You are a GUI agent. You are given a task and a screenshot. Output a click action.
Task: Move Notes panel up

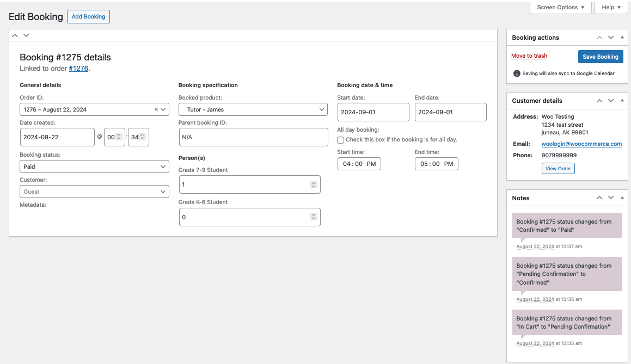[599, 198]
